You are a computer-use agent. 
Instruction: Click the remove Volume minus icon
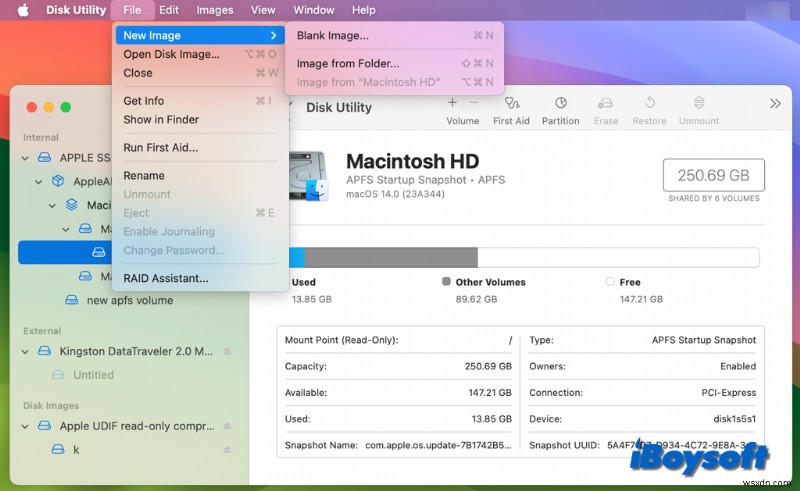pyautogui.click(x=473, y=103)
